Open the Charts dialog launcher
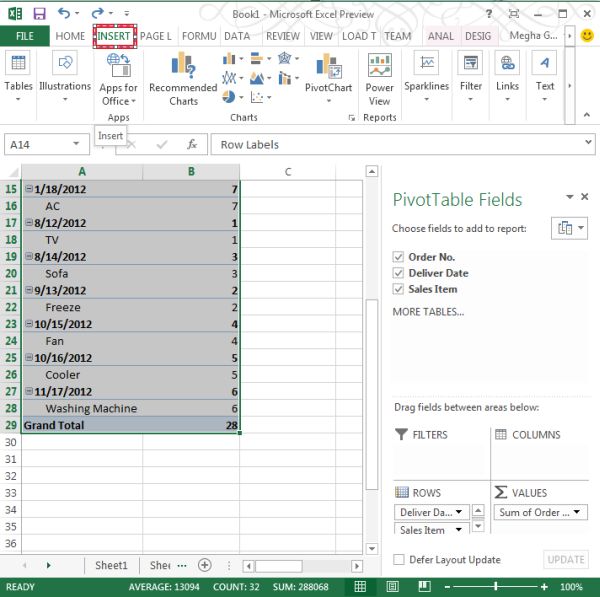This screenshot has height=597, width=600. (351, 117)
